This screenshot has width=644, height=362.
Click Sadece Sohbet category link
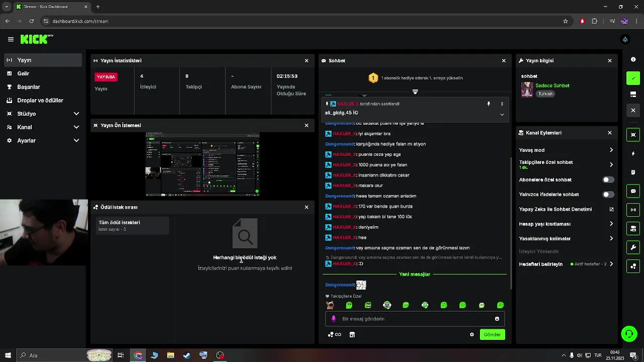pyautogui.click(x=552, y=85)
